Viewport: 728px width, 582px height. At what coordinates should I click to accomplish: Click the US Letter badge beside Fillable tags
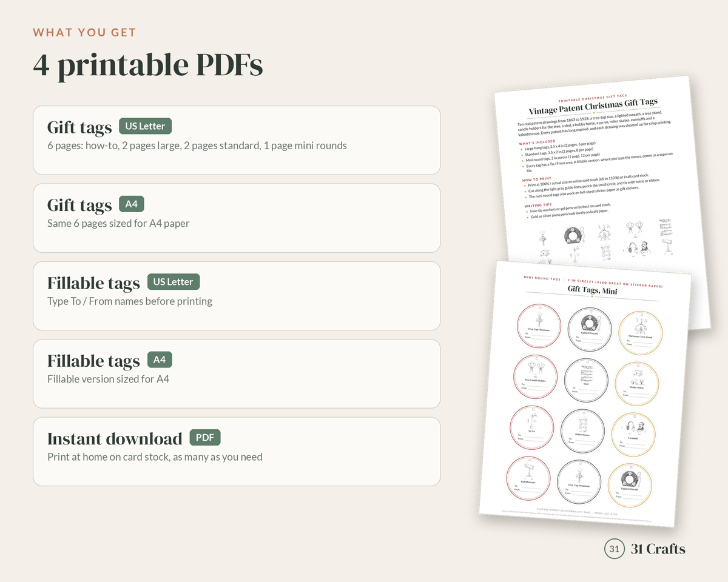[x=174, y=281]
